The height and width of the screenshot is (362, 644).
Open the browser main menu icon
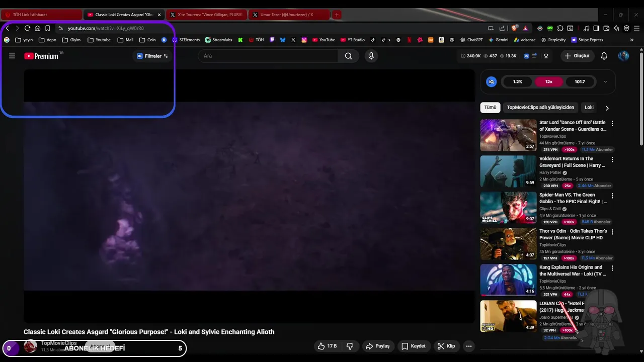tap(637, 28)
